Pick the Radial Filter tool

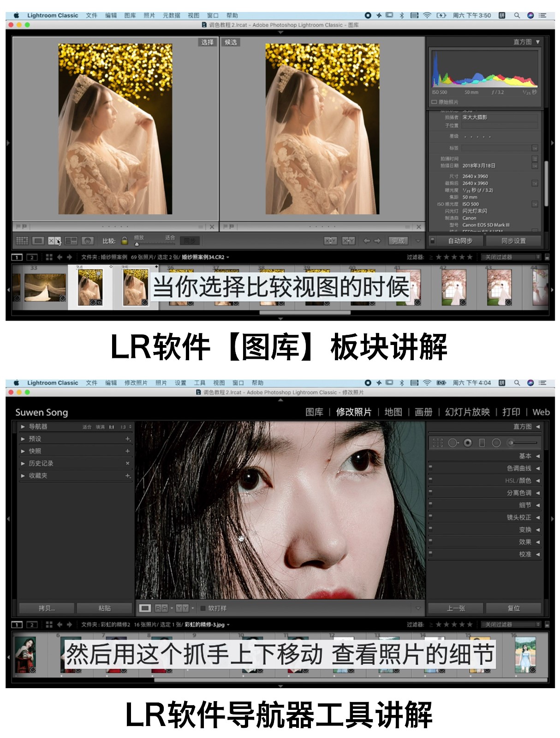496,443
